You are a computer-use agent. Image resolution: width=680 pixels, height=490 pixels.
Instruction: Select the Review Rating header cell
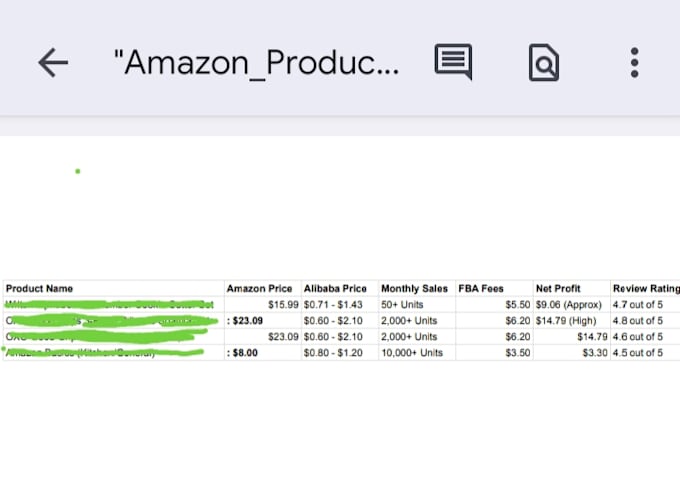point(645,288)
